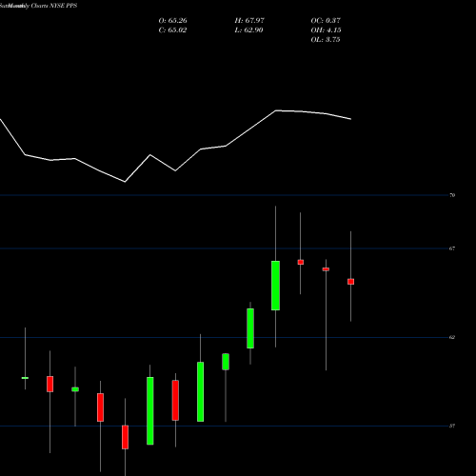Click the open price value O: 65.26
Image resolution: width=476 pixels, height=476 pixels.
(172, 21)
